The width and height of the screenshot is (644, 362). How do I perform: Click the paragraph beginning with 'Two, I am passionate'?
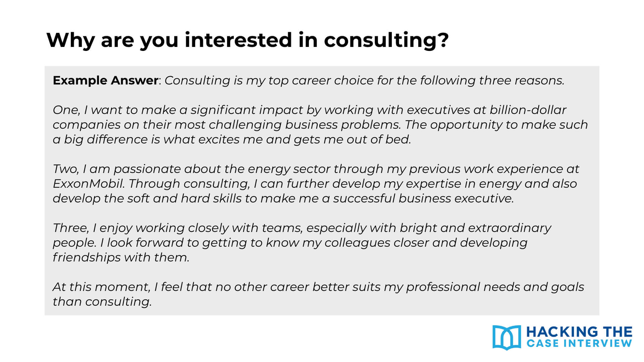point(315,184)
